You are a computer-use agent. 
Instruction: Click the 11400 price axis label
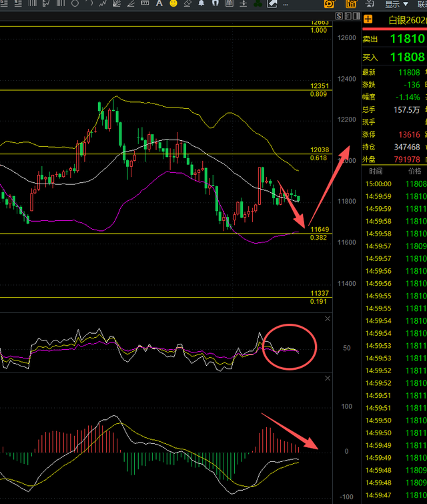point(347,284)
